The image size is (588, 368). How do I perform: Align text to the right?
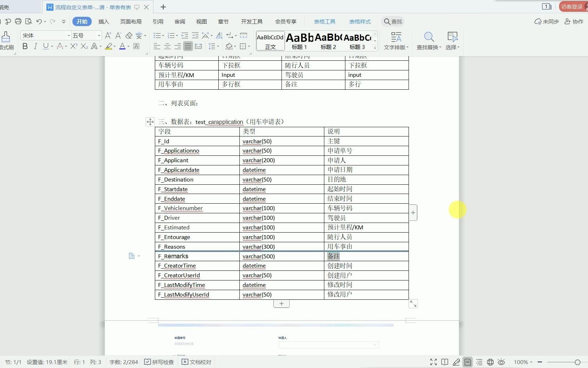(177, 46)
